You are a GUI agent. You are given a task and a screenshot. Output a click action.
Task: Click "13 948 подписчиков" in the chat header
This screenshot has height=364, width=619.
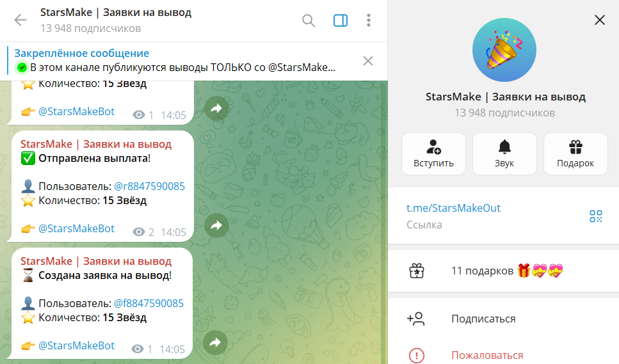point(90,28)
